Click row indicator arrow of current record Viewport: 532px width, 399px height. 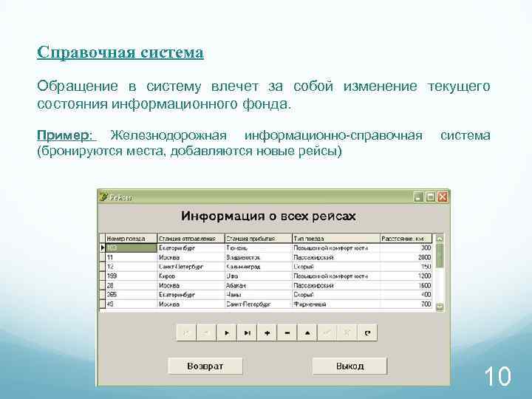click(x=102, y=248)
